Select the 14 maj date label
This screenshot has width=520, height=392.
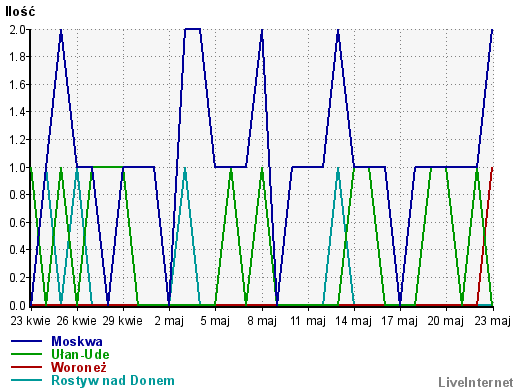click(x=353, y=321)
